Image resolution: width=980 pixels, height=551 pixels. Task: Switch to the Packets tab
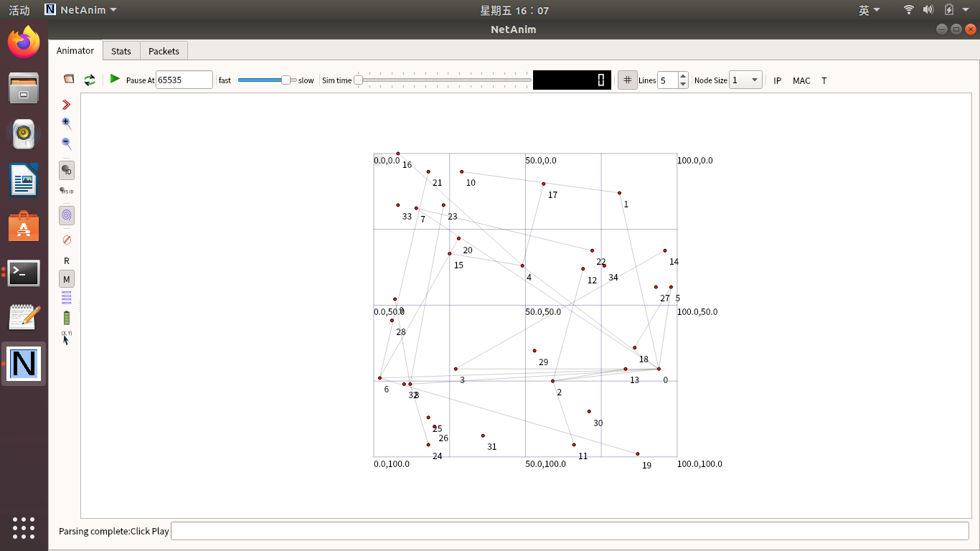click(164, 51)
